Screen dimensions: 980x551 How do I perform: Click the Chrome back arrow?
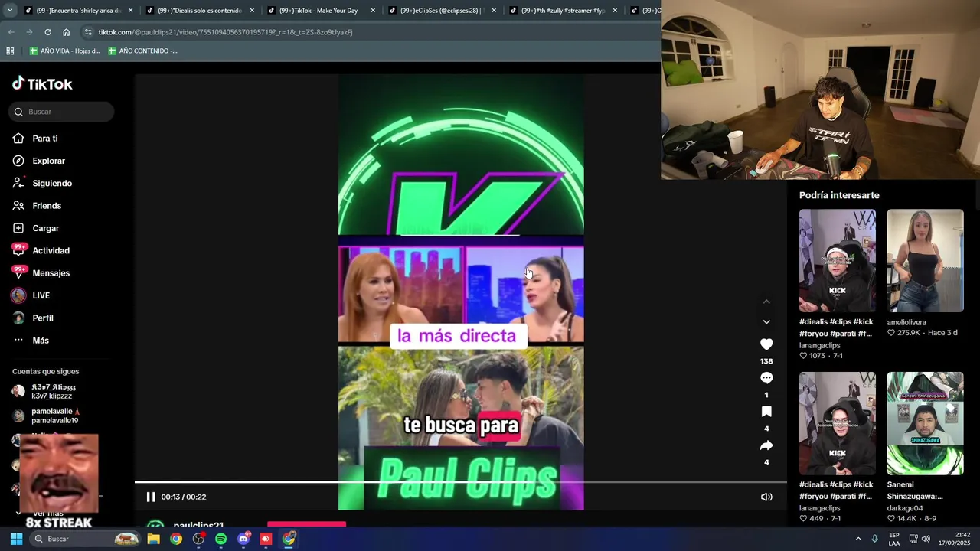coord(11,32)
